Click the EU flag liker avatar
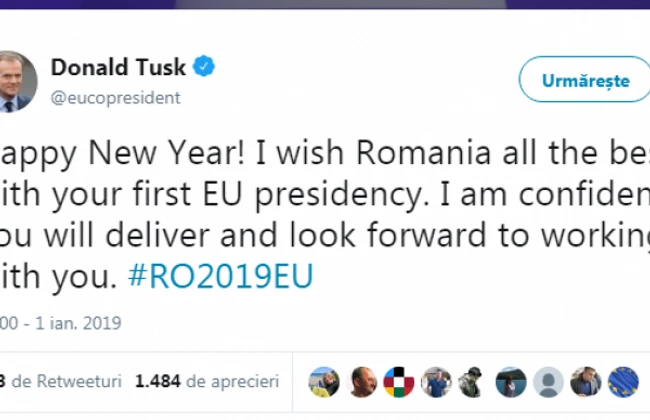Viewport: 650px width, 420px height. (621, 381)
